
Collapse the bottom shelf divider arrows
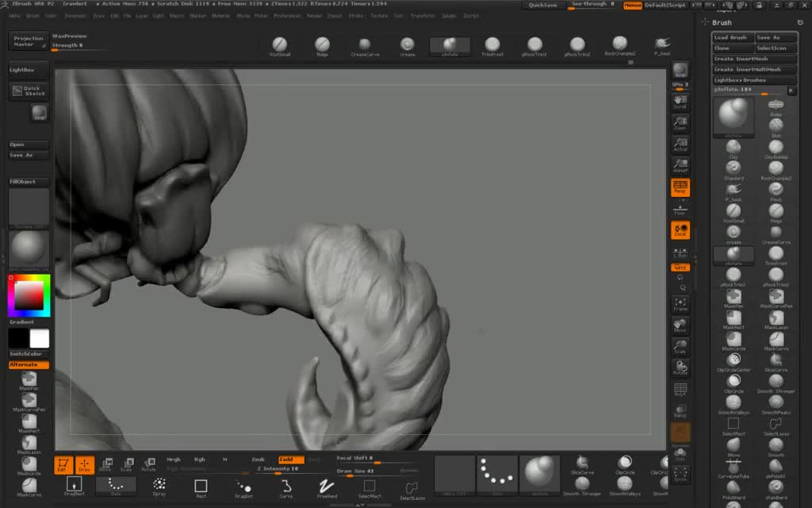tap(361, 504)
